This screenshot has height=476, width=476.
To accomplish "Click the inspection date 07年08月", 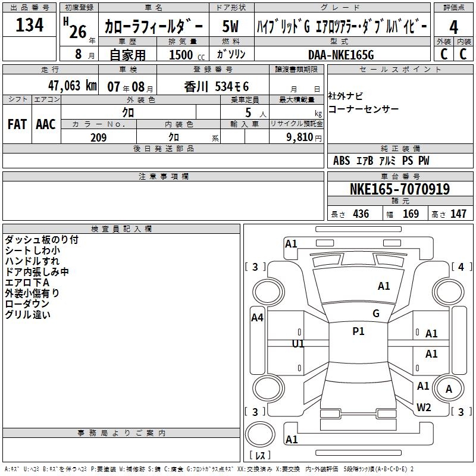I will (x=130, y=87).
